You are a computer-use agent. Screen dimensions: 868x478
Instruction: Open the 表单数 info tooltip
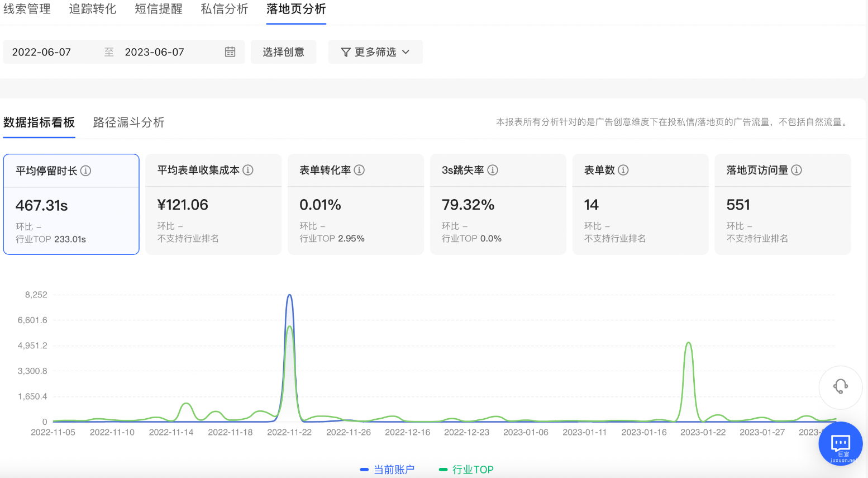point(622,170)
